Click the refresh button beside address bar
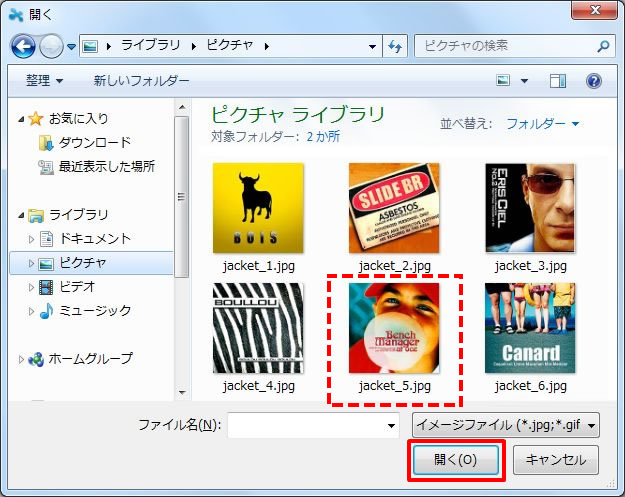 point(394,46)
